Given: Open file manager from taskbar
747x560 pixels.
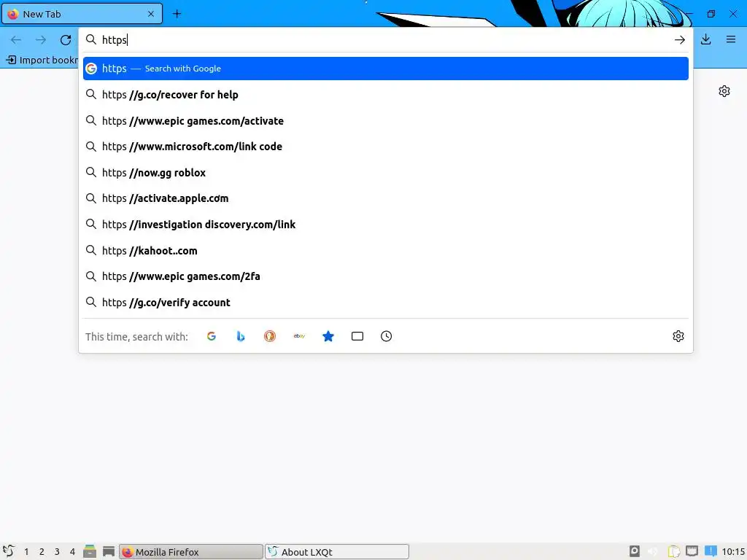Looking at the screenshot, I should 90,551.
